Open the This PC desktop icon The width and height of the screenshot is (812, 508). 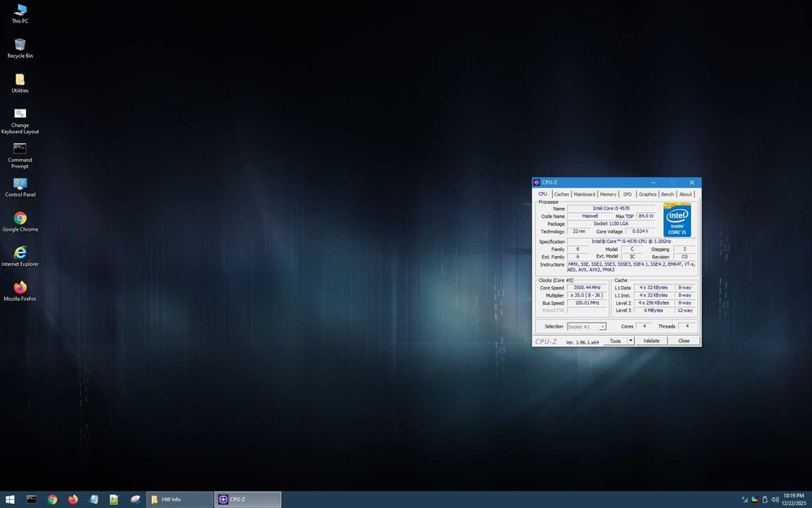pos(20,14)
